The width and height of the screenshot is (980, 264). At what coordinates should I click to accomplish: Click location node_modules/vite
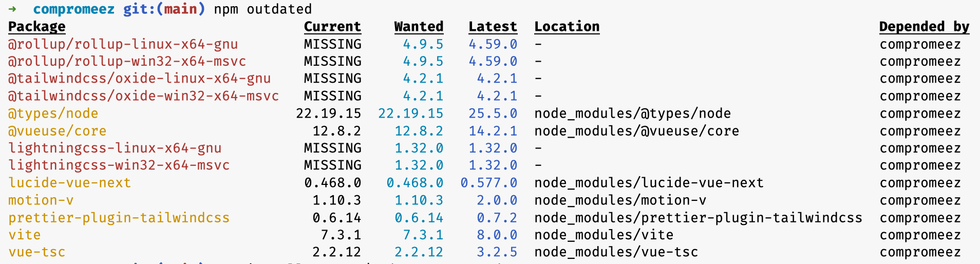[604, 235]
